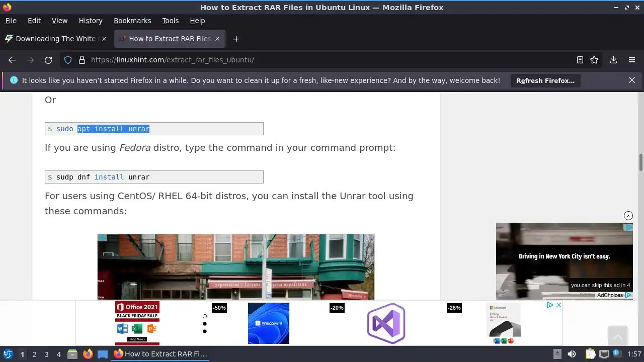Open network status tray icon

pos(604,354)
